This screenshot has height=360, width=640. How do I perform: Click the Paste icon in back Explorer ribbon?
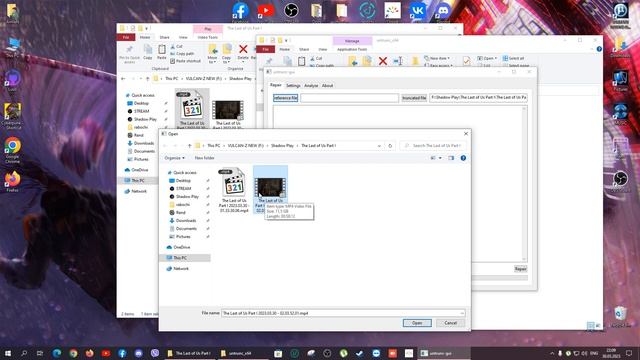(x=162, y=52)
